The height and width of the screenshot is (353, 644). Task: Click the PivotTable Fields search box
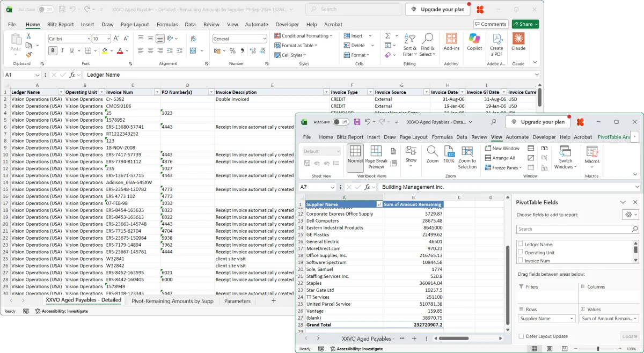578,229
